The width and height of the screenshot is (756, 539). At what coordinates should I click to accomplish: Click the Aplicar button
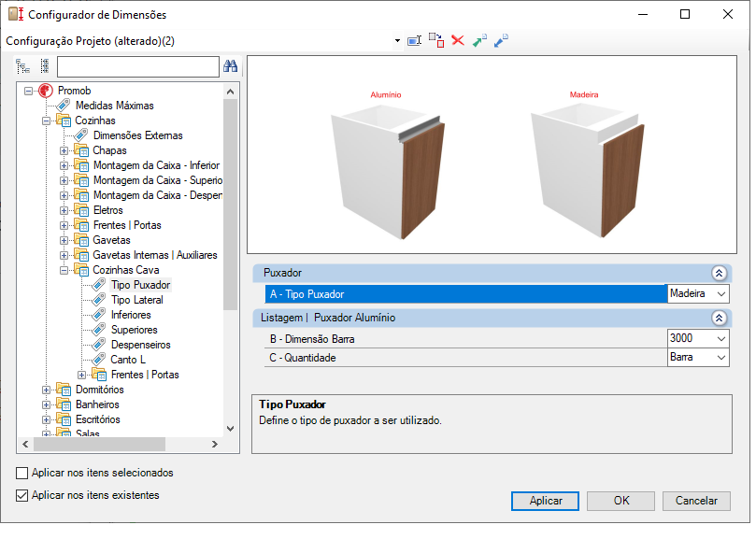click(x=546, y=501)
